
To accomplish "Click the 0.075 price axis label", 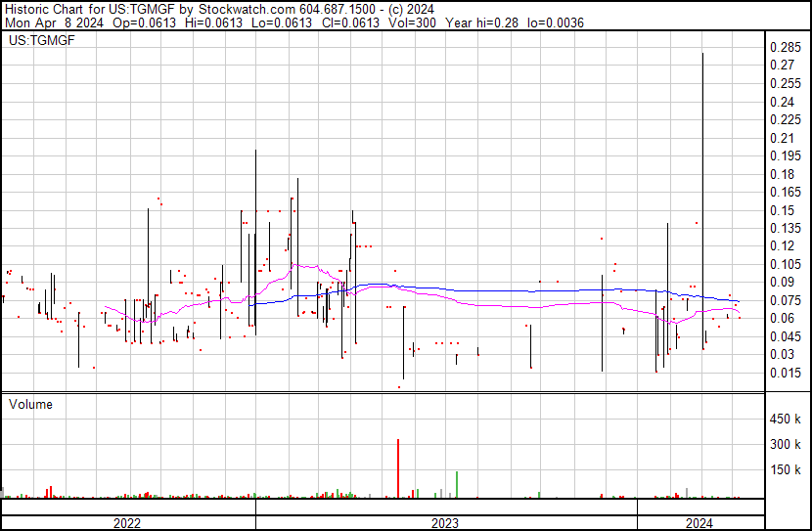I will [x=786, y=300].
